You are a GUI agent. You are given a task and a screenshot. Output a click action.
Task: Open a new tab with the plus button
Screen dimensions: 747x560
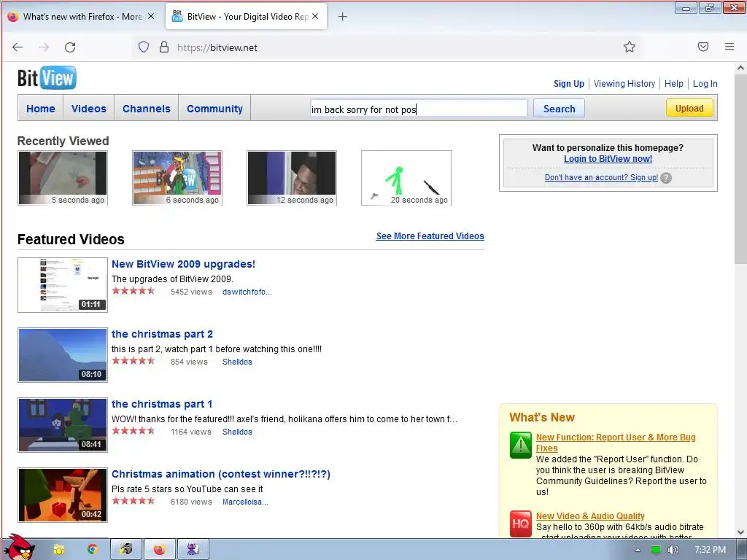point(342,17)
